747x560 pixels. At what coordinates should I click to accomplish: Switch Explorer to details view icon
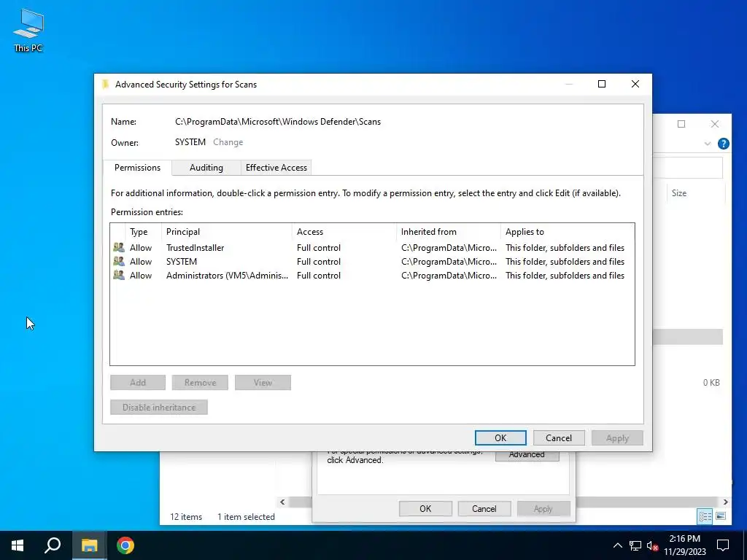[705, 516]
